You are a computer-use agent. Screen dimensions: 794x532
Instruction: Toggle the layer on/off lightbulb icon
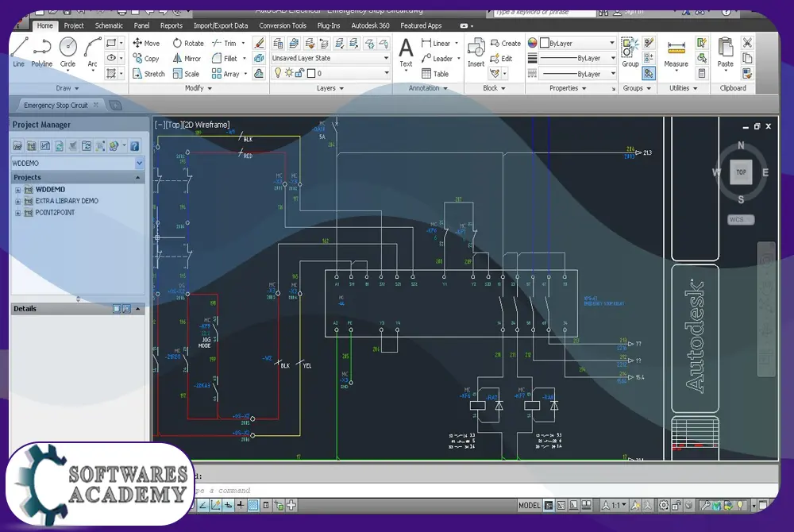[x=277, y=73]
